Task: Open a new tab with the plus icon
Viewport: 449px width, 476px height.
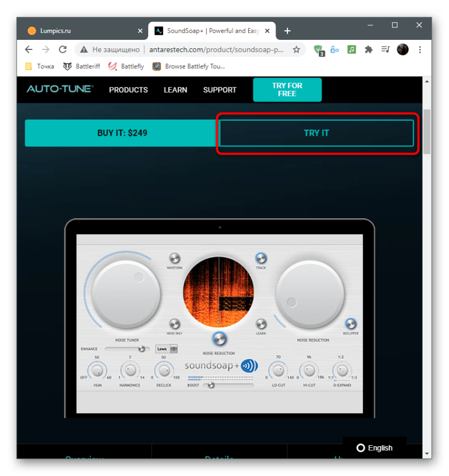Action: 287,31
